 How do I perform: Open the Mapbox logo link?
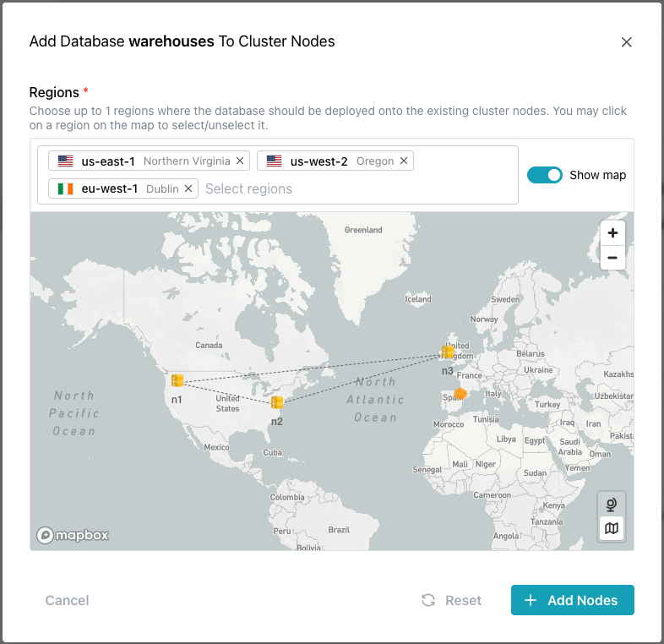(x=73, y=535)
